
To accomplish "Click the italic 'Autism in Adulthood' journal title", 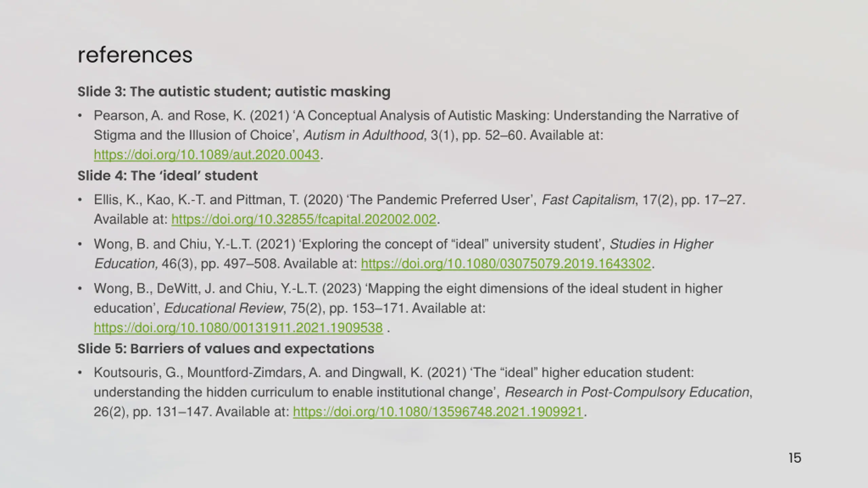I will 363,135.
